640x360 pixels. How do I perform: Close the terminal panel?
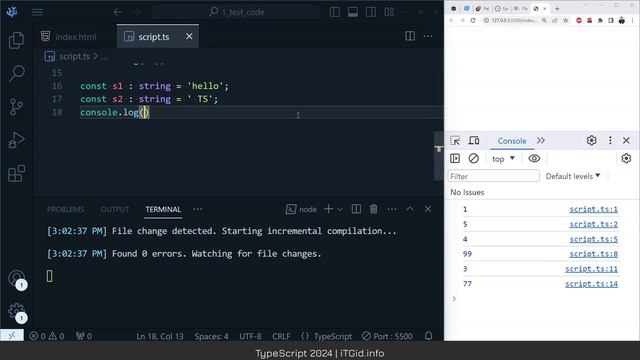coord(428,209)
